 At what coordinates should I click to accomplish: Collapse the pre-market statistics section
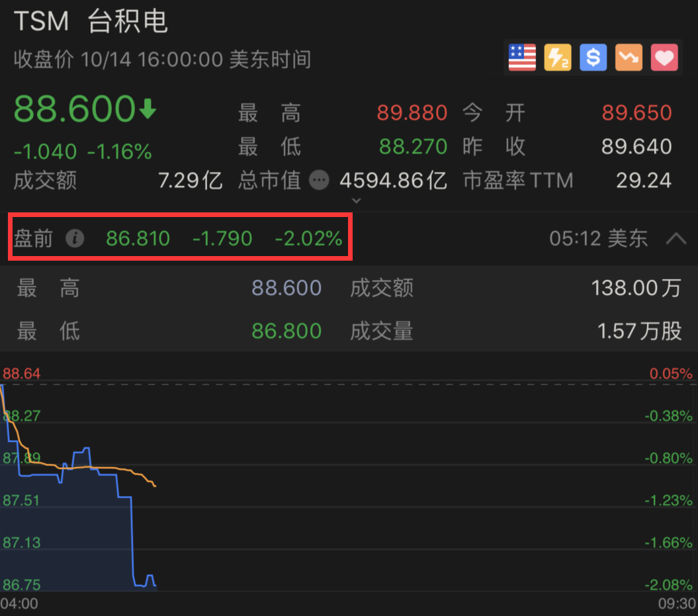click(x=676, y=239)
